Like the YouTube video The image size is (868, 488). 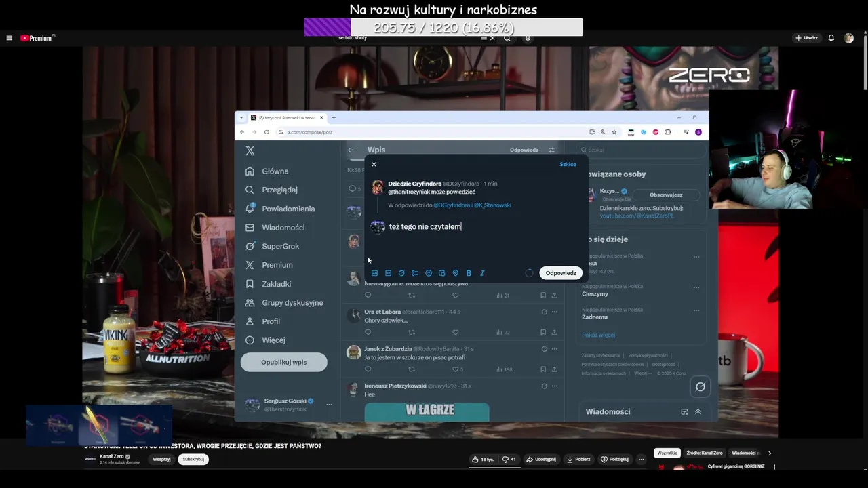tap(484, 459)
